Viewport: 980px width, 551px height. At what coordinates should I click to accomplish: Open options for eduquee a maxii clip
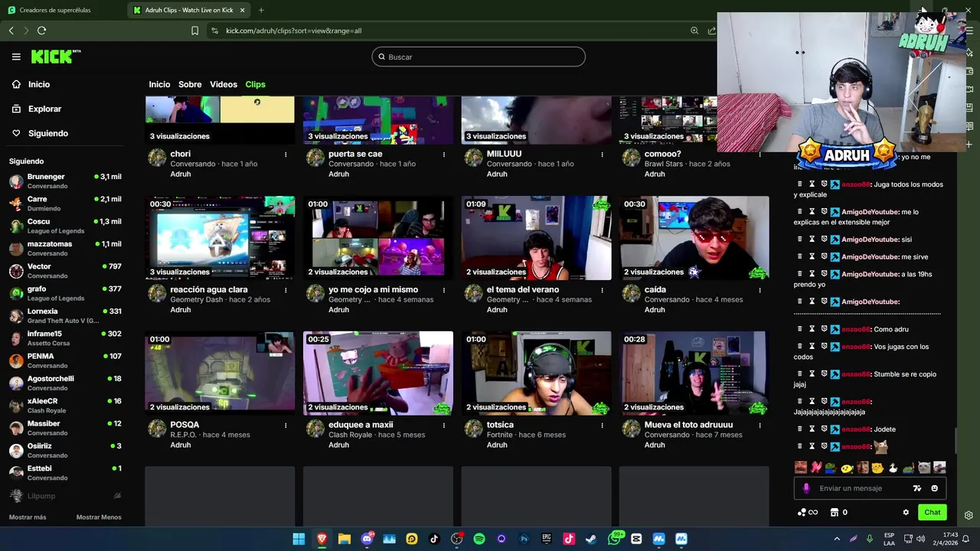coord(444,425)
